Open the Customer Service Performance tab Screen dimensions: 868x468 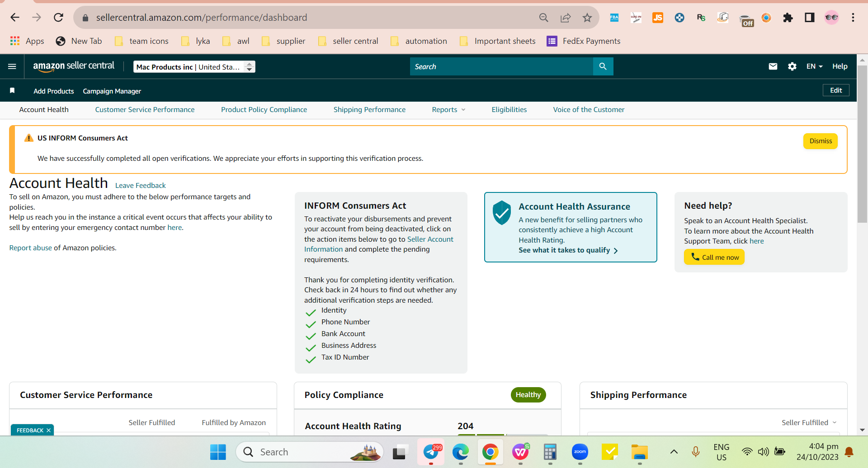point(145,110)
